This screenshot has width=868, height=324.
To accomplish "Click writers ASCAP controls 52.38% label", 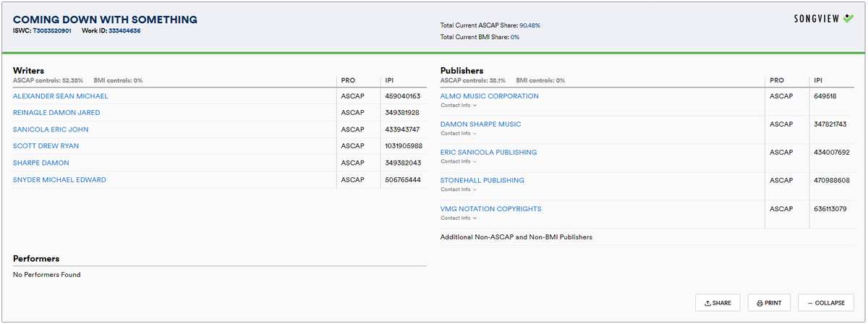I will coord(48,80).
